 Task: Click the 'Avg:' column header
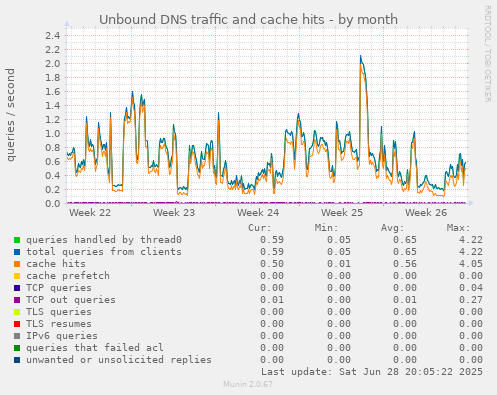(392, 228)
